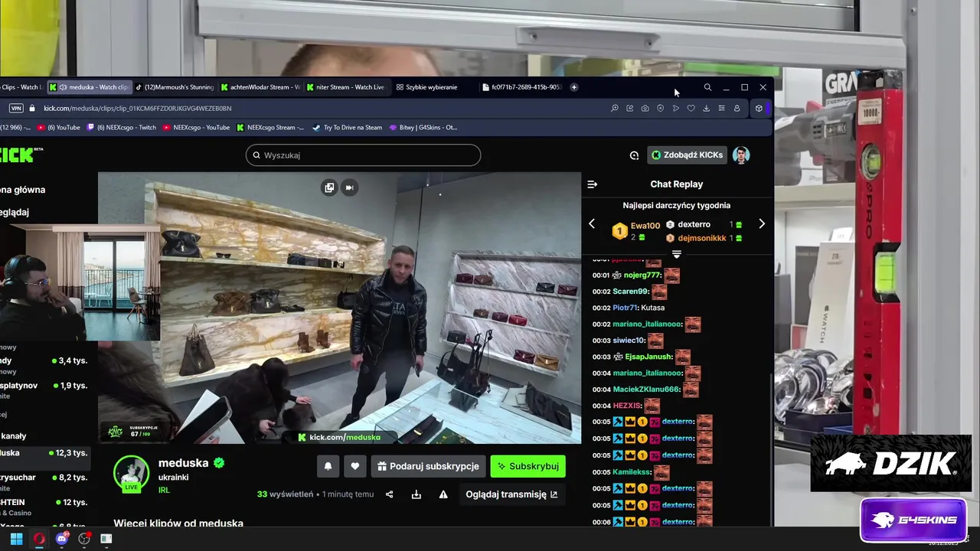Click the browser profile account icon

tap(737, 109)
